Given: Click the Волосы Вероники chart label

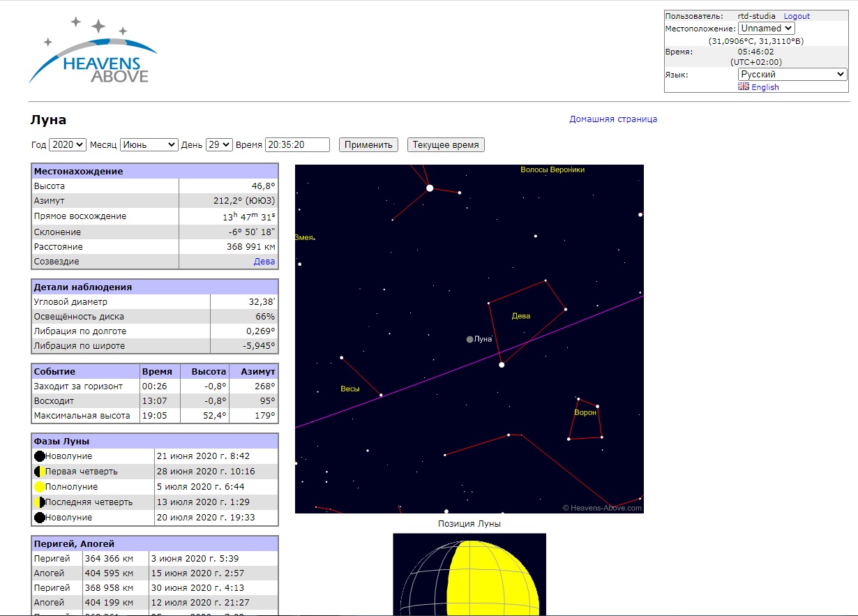Looking at the screenshot, I should pos(552,170).
